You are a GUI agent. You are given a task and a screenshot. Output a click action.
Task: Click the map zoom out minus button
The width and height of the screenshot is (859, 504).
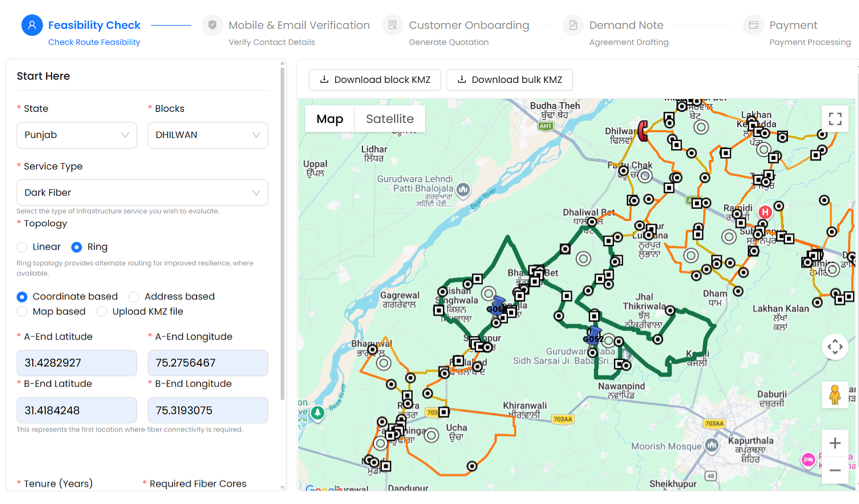835,470
